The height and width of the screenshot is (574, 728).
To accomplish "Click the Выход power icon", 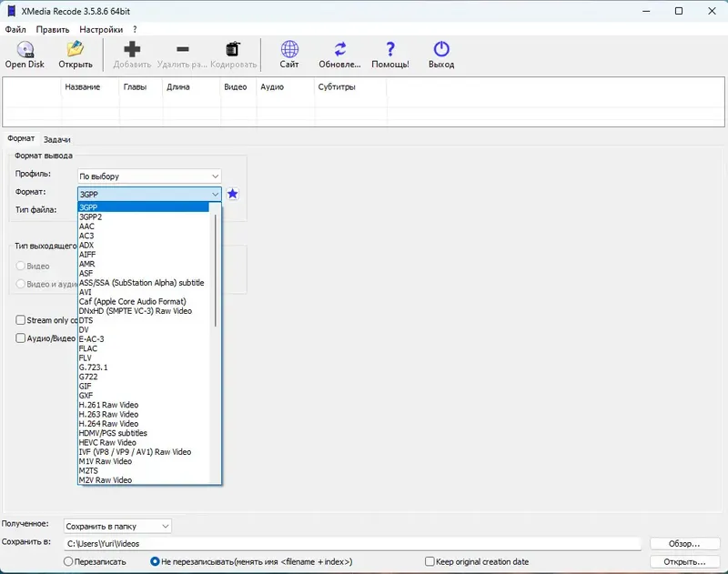I will [x=441, y=49].
